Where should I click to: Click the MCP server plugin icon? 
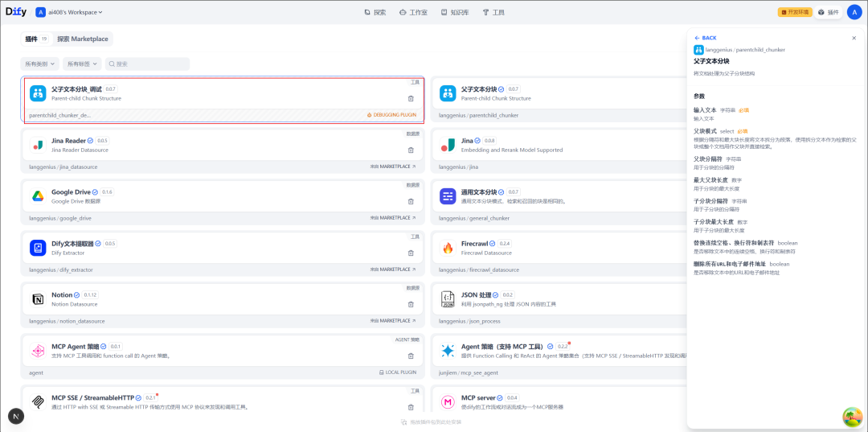click(448, 402)
